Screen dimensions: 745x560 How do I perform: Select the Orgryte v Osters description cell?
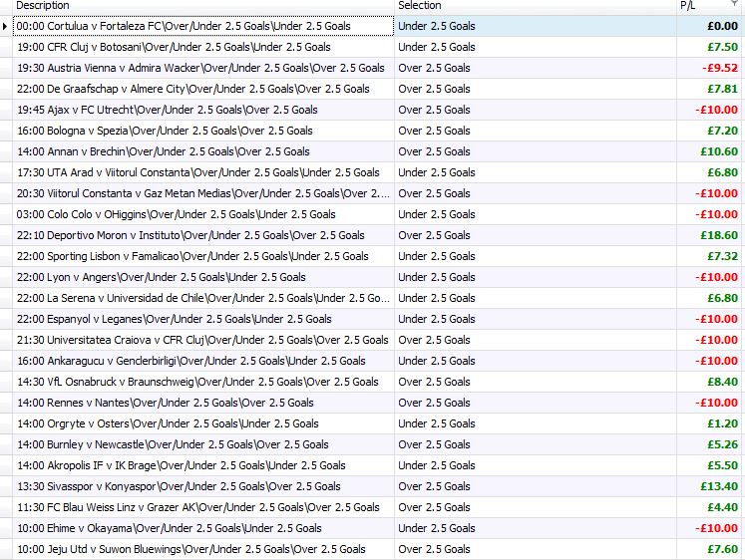click(203, 423)
